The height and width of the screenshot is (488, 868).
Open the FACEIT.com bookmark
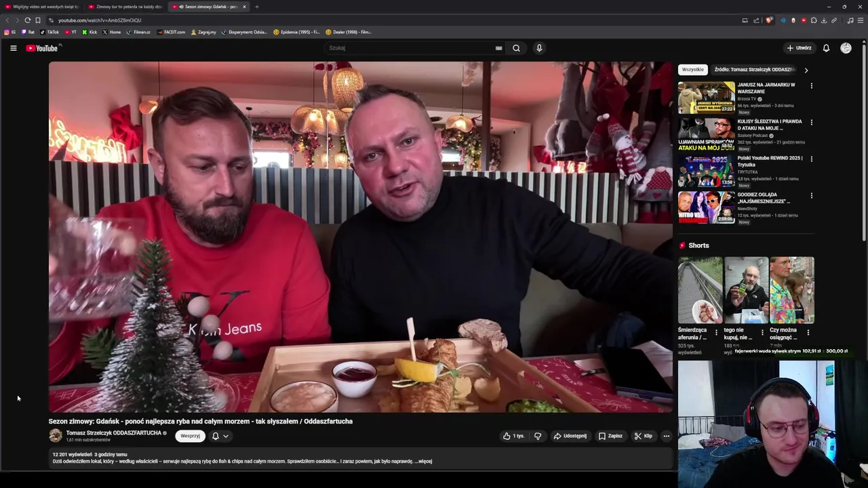click(171, 32)
